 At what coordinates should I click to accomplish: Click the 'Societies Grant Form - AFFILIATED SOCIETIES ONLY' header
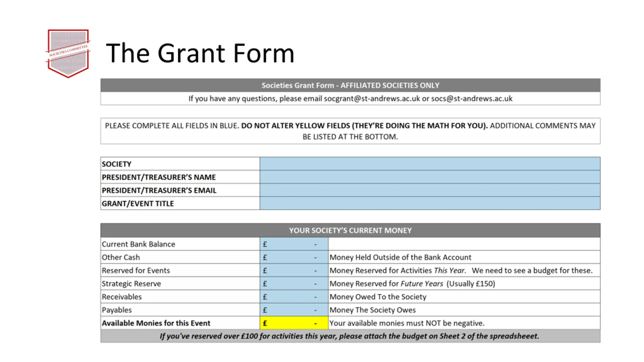click(x=350, y=85)
